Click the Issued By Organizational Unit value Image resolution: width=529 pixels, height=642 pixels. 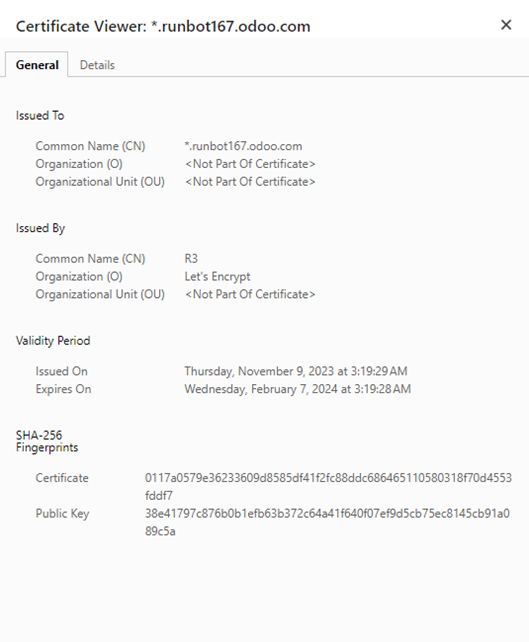pyautogui.click(x=250, y=294)
